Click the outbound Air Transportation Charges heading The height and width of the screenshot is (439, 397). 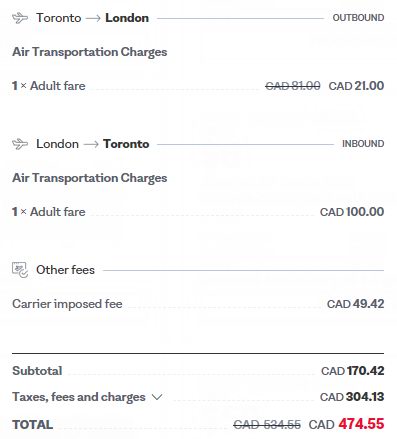click(90, 52)
